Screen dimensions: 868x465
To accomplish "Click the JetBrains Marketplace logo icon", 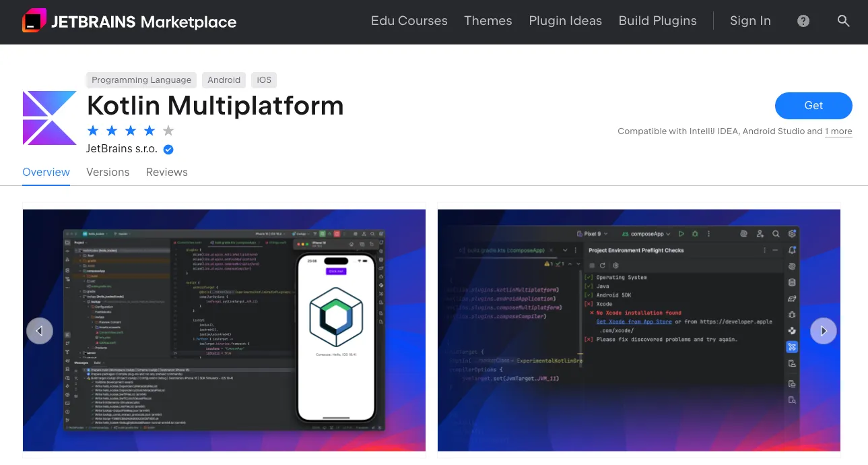I will [x=34, y=20].
